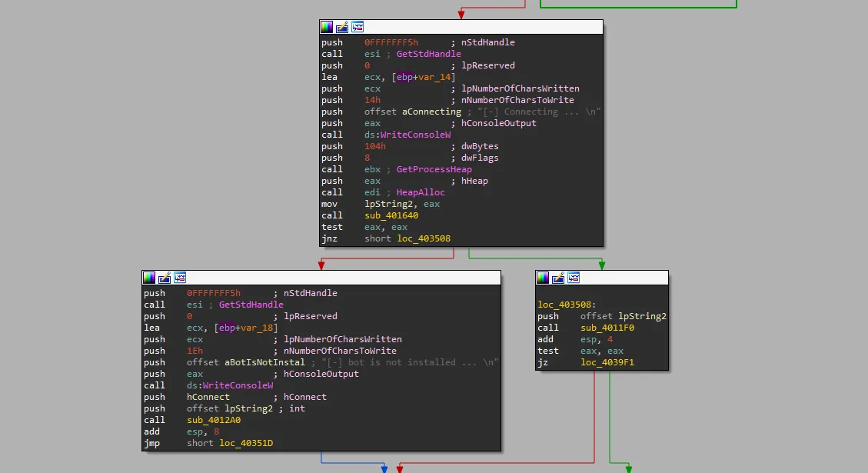Screen dimensions: 868x473
Task: Click the edit pencil icon on the Connecting block
Action: coord(342,27)
